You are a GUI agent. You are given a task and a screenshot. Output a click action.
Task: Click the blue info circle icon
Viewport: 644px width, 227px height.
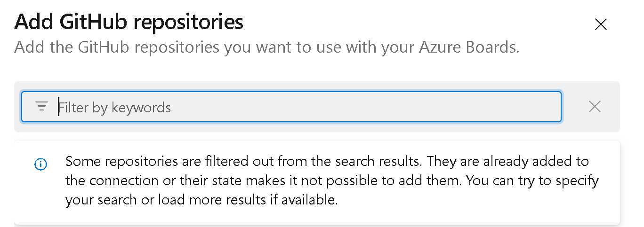(x=41, y=164)
